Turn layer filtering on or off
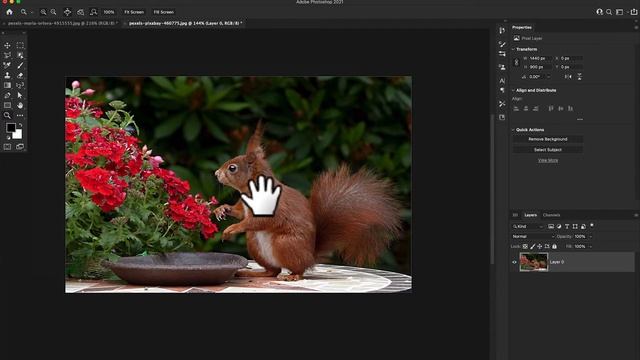640x360 pixels. point(592,225)
